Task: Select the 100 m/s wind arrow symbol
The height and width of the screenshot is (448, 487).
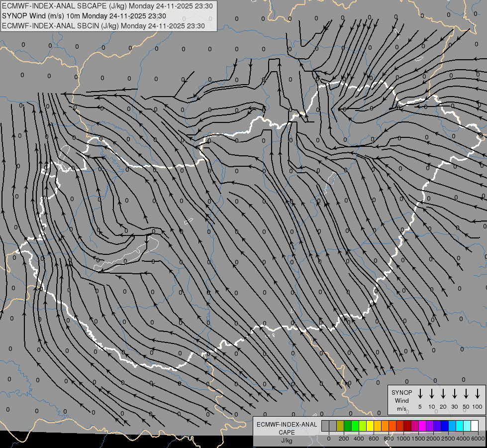Action: coord(478,394)
